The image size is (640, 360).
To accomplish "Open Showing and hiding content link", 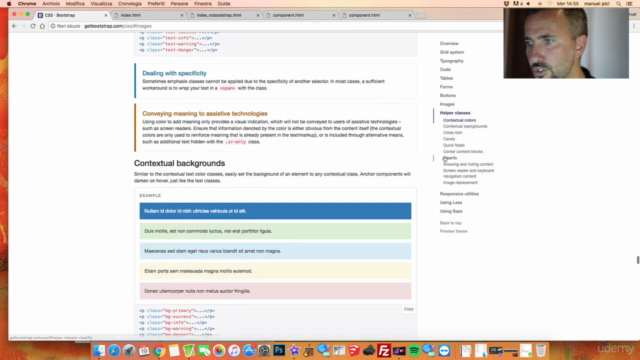I will tap(468, 164).
